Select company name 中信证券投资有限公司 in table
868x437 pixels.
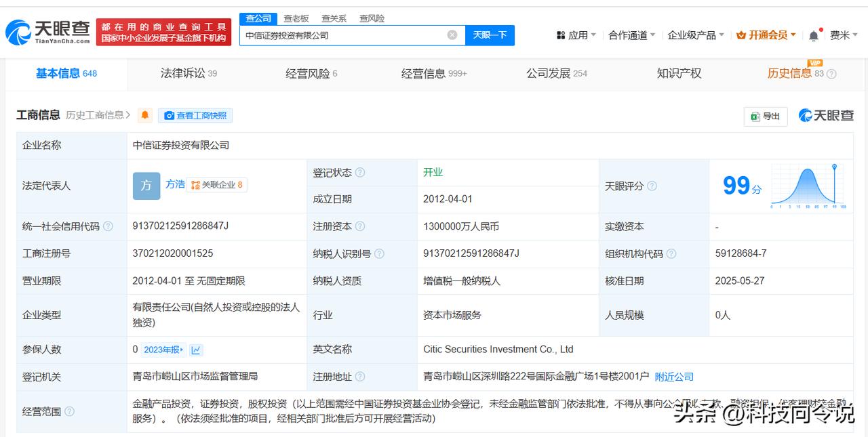coord(181,145)
